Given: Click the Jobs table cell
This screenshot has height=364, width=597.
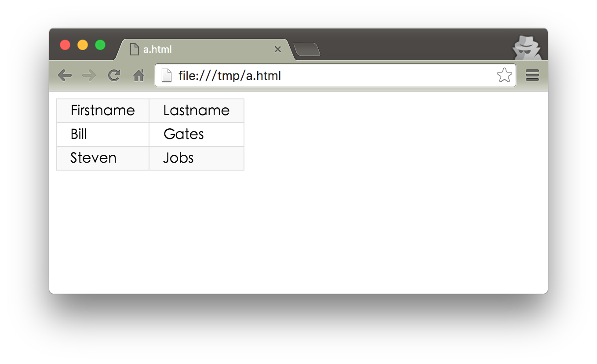Looking at the screenshot, I should click(x=197, y=158).
